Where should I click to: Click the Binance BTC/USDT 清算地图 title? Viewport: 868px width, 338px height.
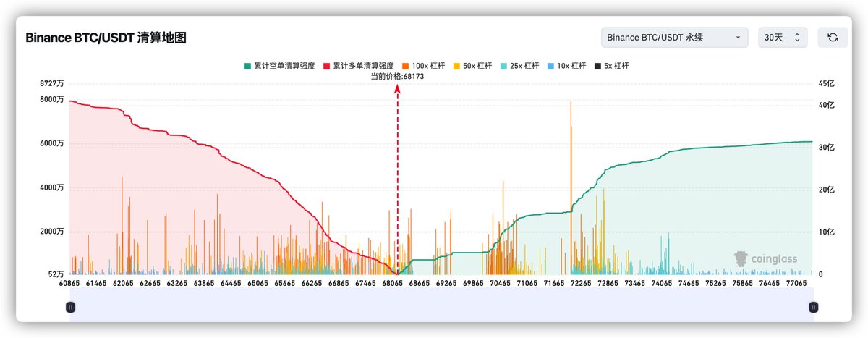pyautogui.click(x=106, y=38)
